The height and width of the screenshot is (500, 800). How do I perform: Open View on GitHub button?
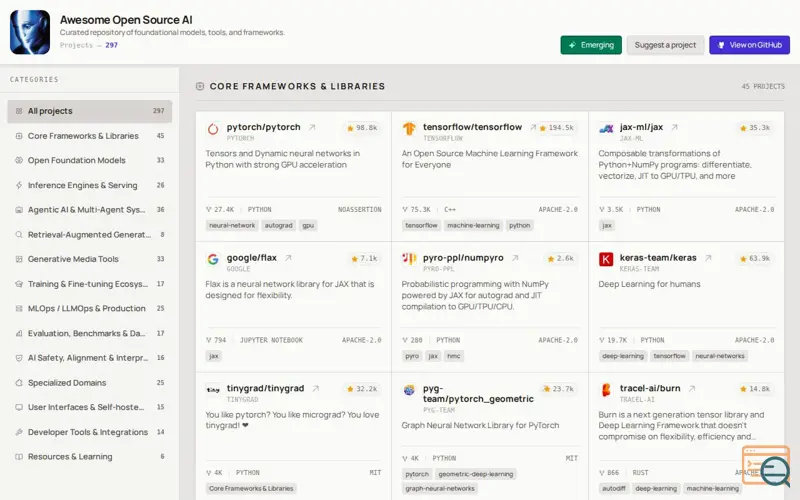click(x=749, y=45)
